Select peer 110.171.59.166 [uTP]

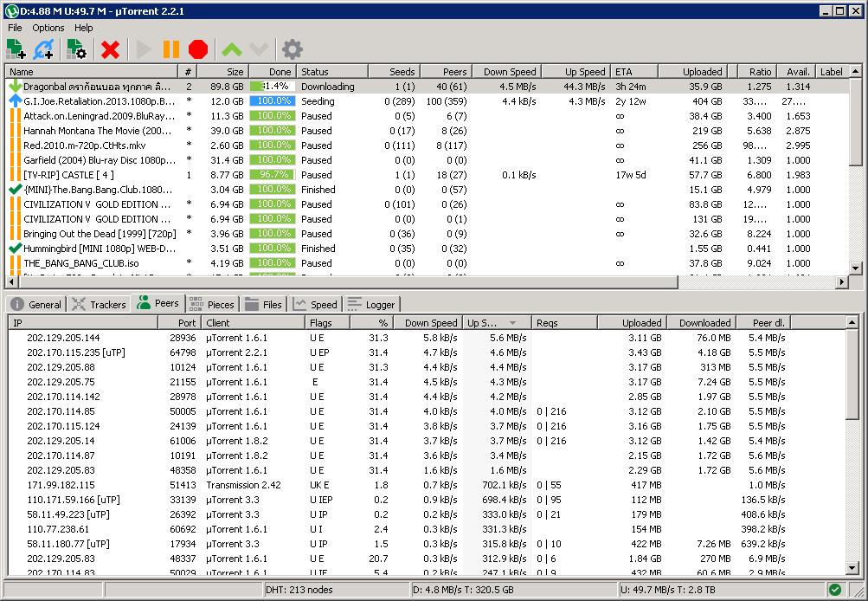pyautogui.click(x=427, y=500)
